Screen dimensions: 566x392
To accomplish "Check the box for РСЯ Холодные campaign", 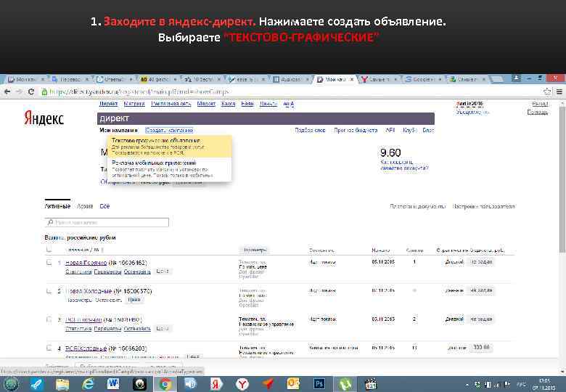I will point(49,348).
